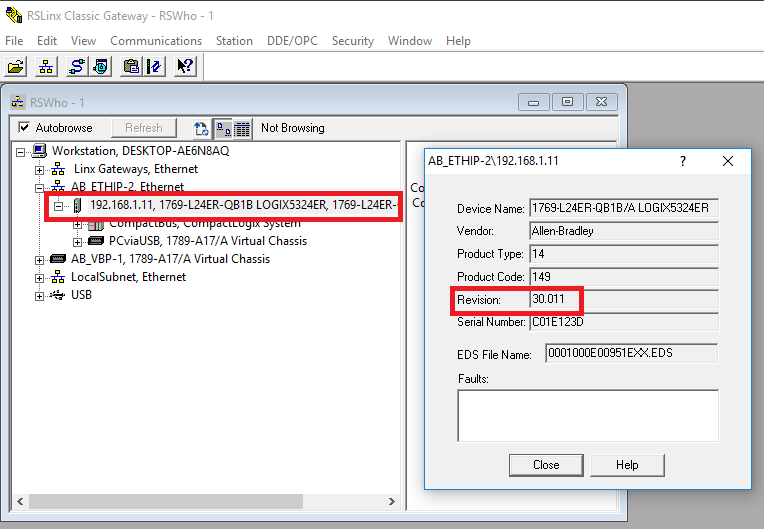Click tree pane scroll left arrow
Image resolution: width=764 pixels, height=529 pixels.
[x=20, y=501]
